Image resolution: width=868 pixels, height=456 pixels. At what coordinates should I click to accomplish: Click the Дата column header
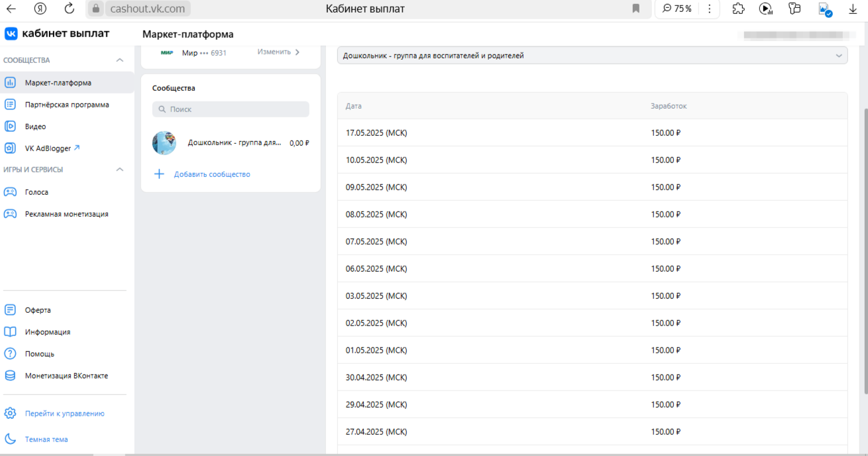click(354, 106)
